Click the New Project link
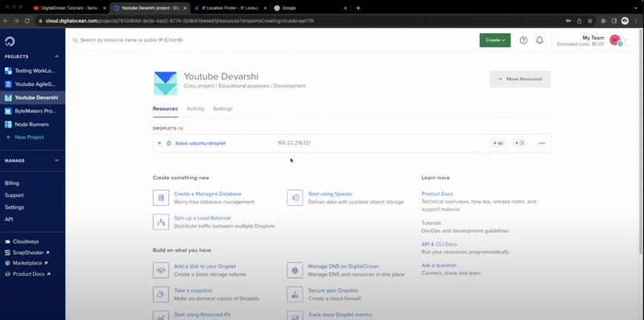This screenshot has height=320, width=644. (29, 137)
